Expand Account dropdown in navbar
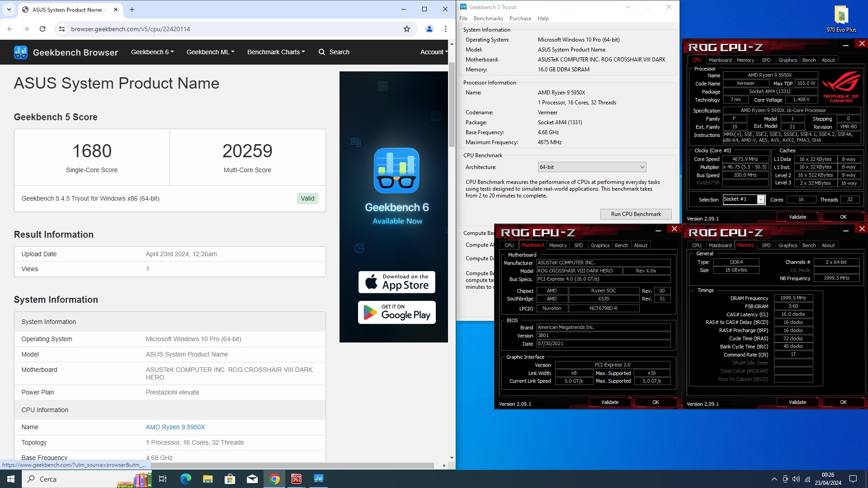The image size is (868, 488). point(434,52)
